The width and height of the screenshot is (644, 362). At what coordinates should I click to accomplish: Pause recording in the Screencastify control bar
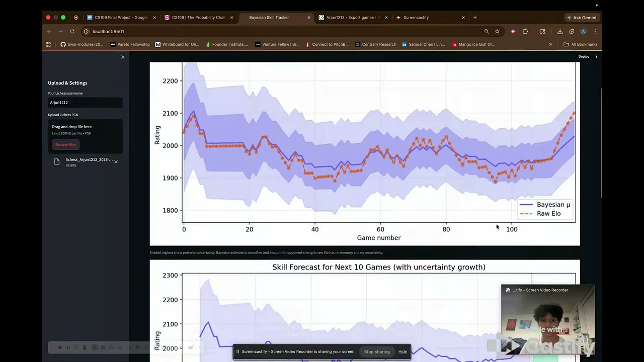pyautogui.click(x=68, y=347)
